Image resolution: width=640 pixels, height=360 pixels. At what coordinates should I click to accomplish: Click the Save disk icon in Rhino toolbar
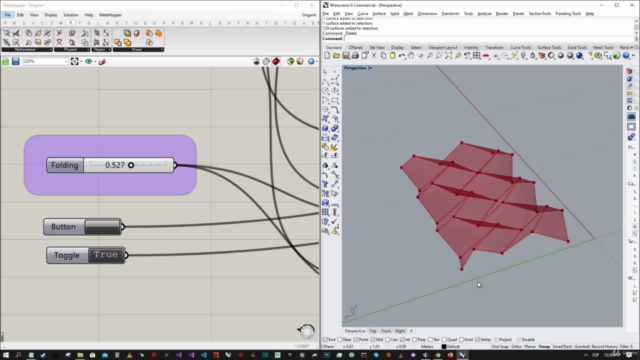click(346, 56)
